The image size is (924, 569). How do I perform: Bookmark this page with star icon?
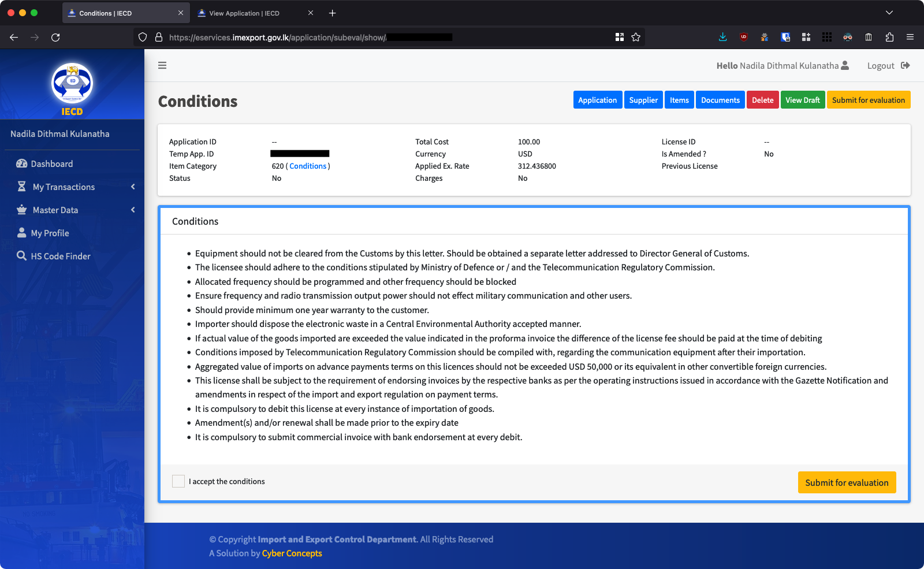point(636,38)
